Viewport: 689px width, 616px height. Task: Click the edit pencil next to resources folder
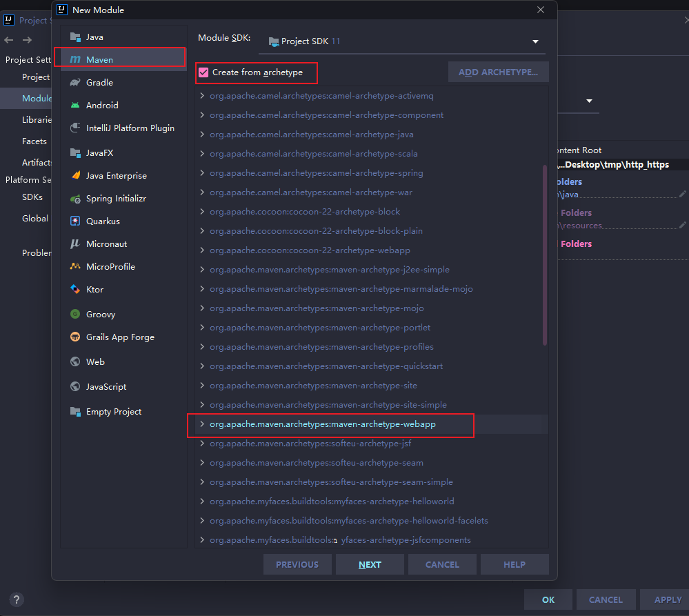point(682,225)
